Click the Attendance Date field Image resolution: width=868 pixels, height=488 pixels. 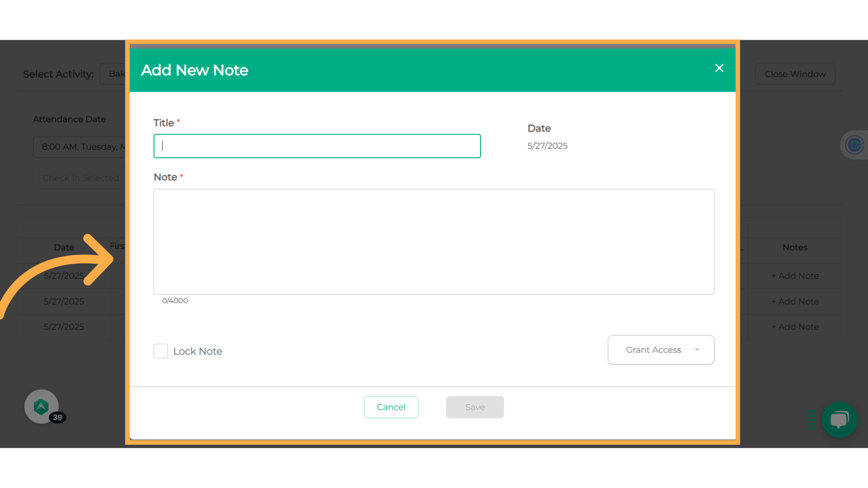[x=80, y=147]
